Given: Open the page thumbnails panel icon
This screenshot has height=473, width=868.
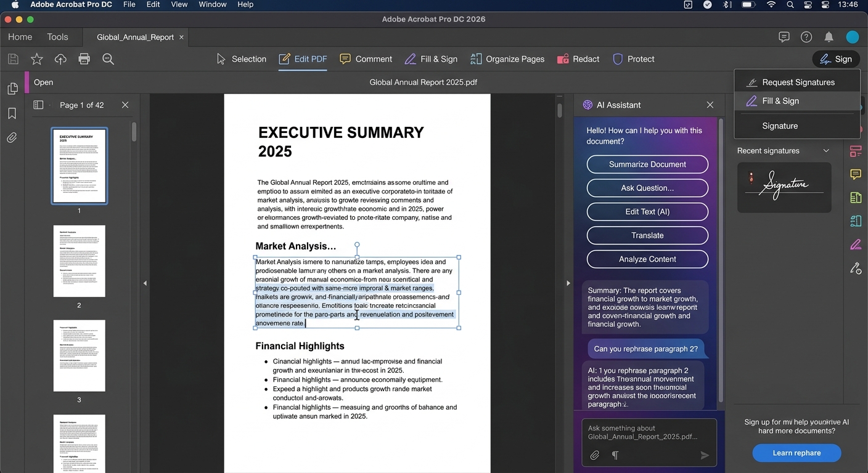Looking at the screenshot, I should 12,89.
